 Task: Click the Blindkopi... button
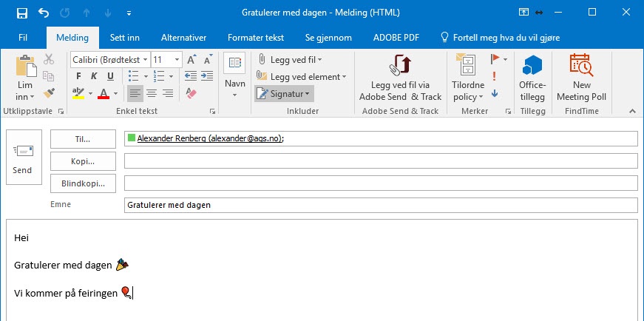[83, 183]
